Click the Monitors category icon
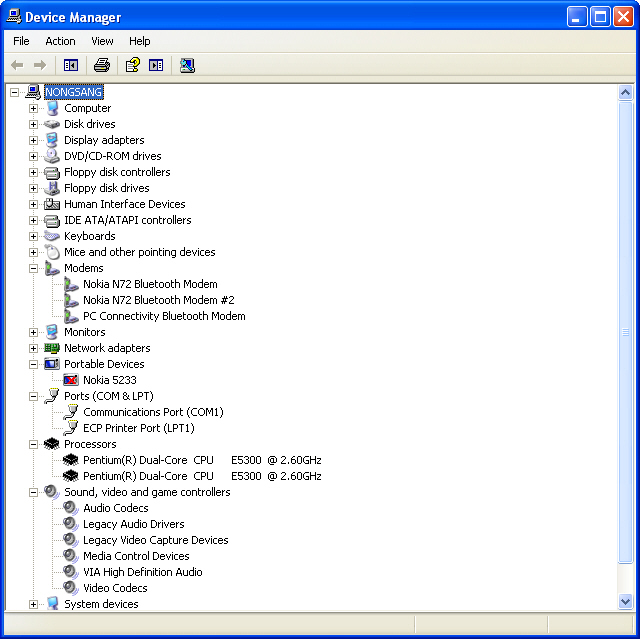 click(52, 332)
